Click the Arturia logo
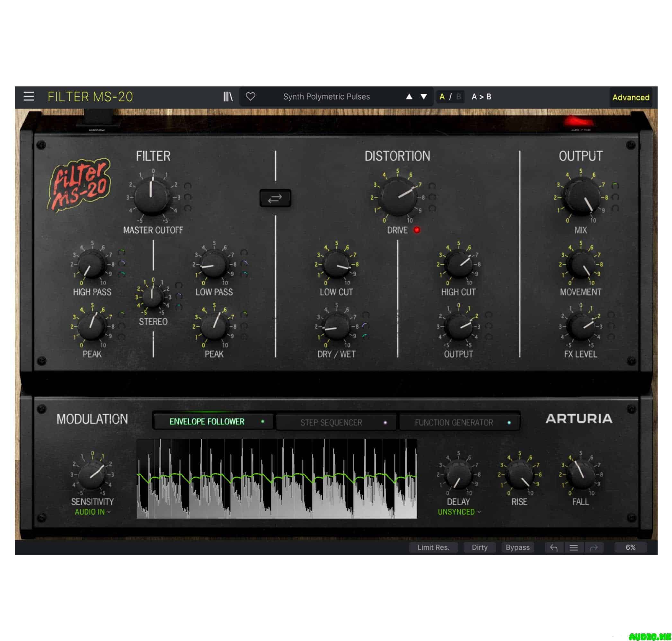Viewport: 672px width, 641px height. tap(579, 418)
